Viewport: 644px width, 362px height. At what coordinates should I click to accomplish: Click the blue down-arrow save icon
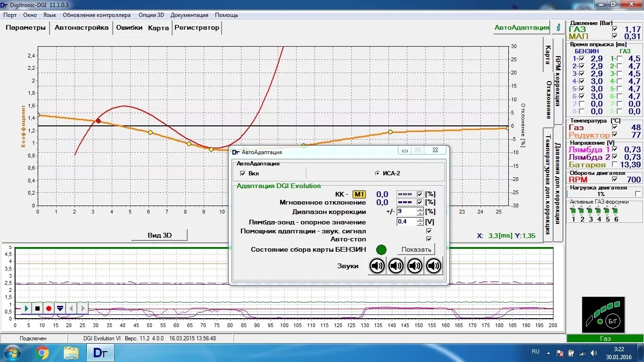click(60, 308)
